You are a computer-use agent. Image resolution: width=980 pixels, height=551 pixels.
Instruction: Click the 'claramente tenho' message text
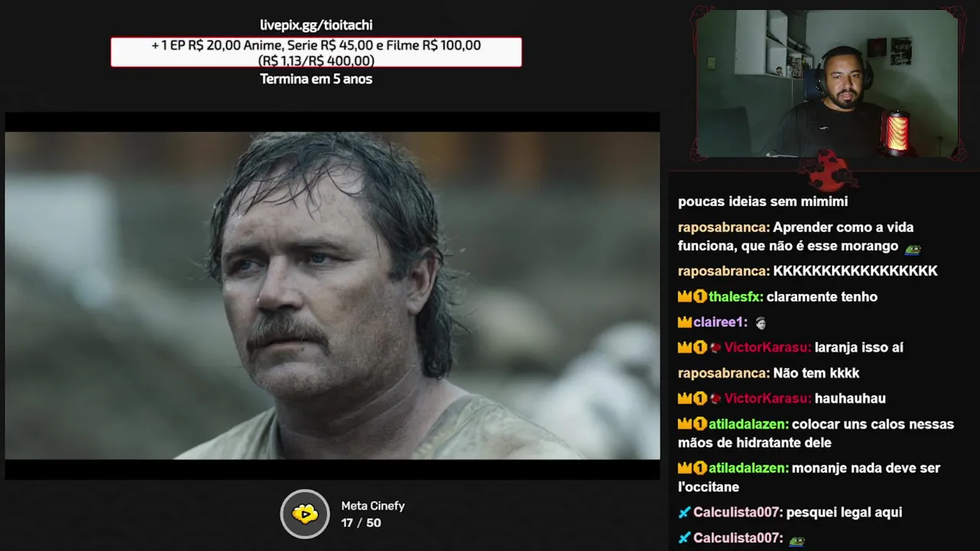[x=822, y=297]
